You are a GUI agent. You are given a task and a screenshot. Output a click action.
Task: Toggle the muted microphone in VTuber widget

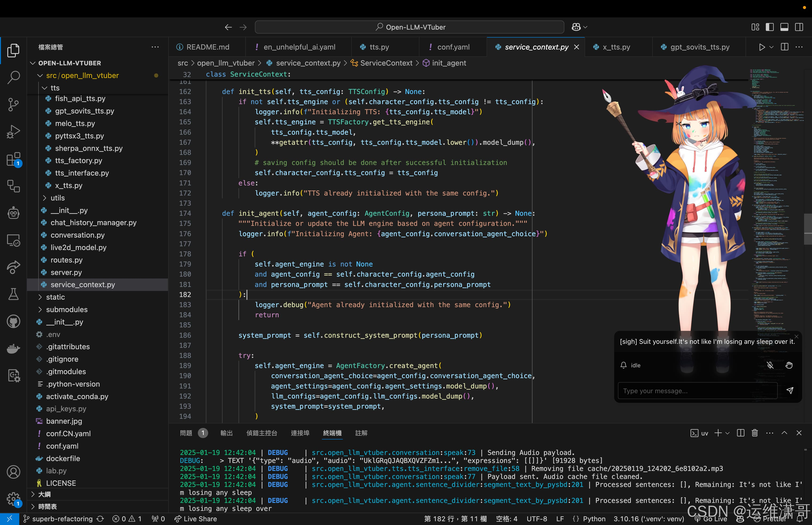click(770, 365)
